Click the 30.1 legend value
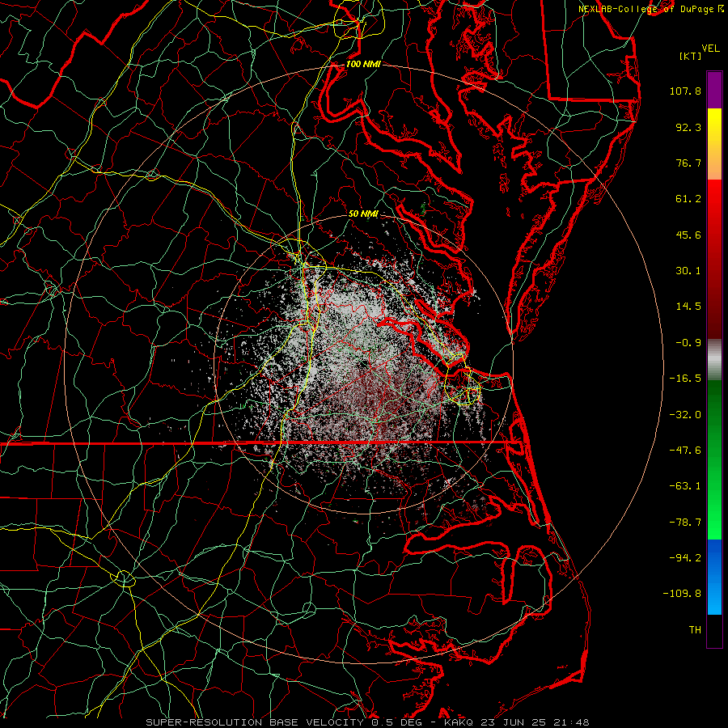728x728 pixels. pyautogui.click(x=688, y=271)
